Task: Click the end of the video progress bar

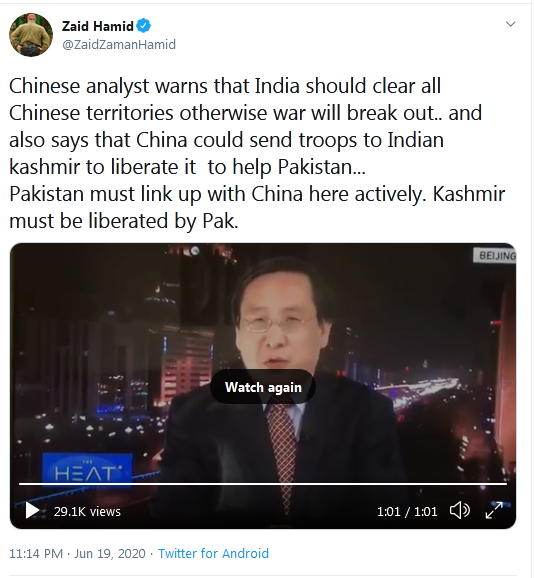Action: click(x=505, y=484)
